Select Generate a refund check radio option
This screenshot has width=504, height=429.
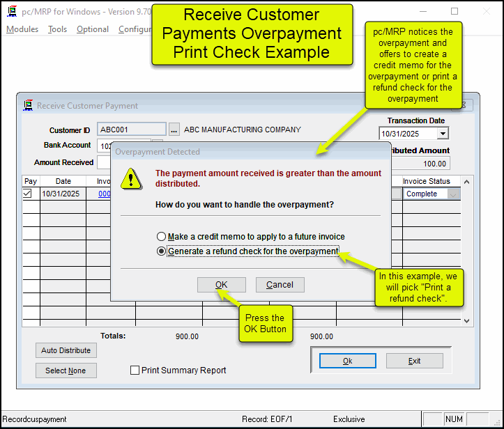(162, 251)
